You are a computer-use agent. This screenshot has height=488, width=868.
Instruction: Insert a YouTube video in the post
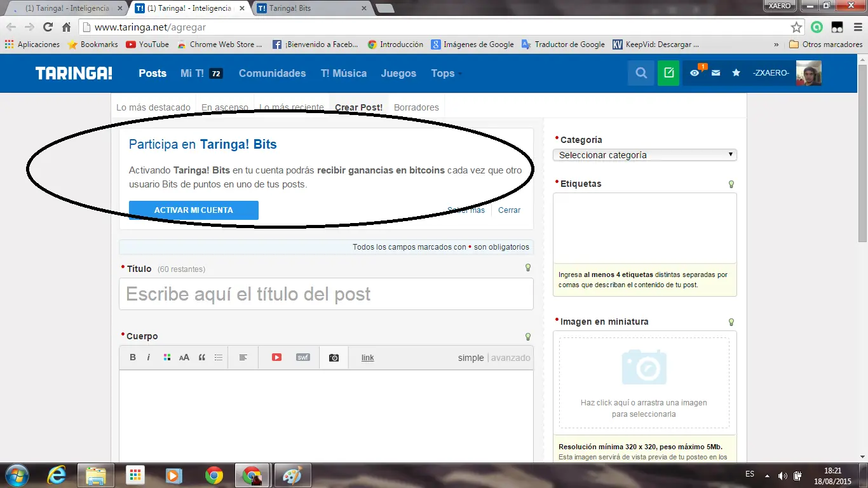(276, 358)
